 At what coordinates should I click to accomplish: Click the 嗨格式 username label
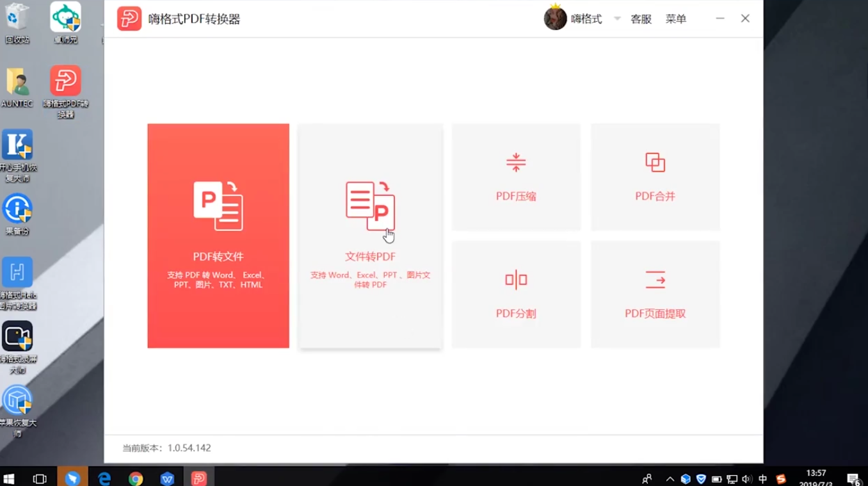click(x=586, y=19)
